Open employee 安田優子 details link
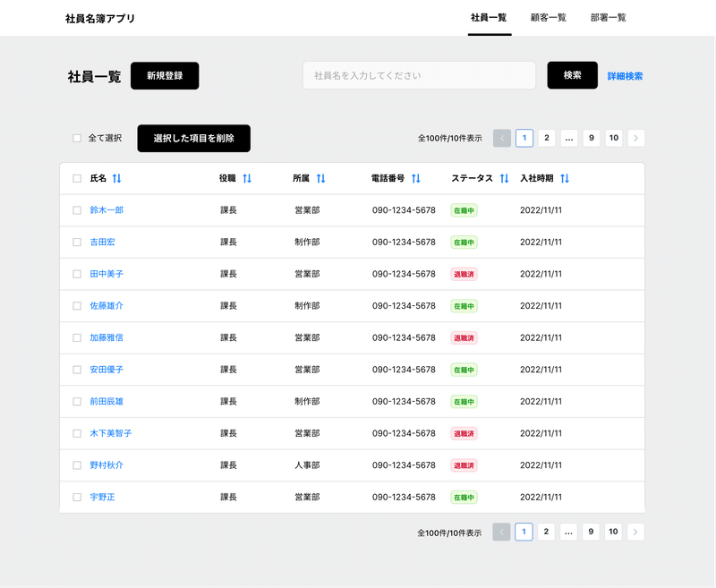 (107, 370)
